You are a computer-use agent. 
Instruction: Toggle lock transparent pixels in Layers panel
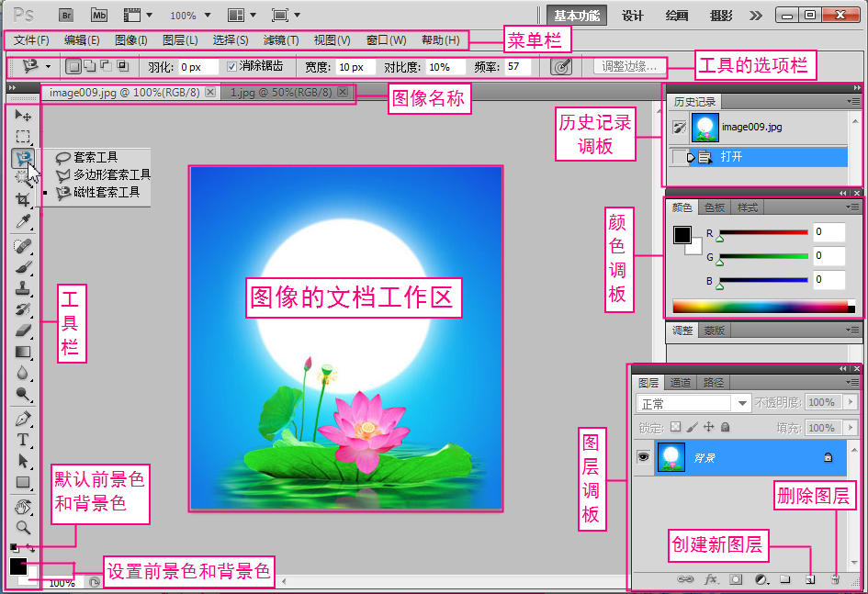point(675,427)
